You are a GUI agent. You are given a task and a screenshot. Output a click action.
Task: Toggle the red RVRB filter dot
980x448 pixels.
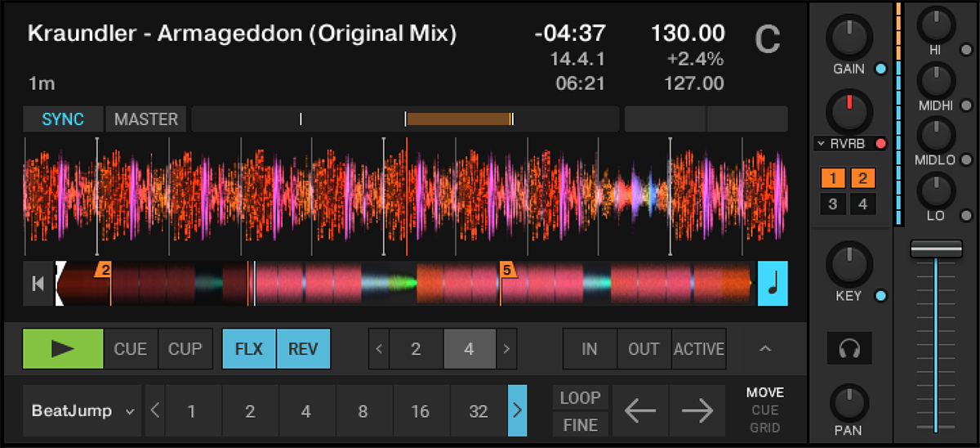click(x=880, y=144)
